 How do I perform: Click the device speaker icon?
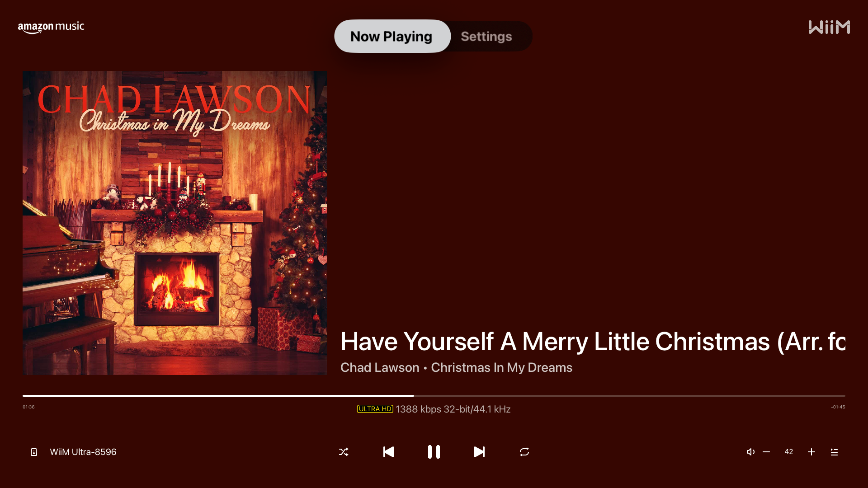pos(34,452)
